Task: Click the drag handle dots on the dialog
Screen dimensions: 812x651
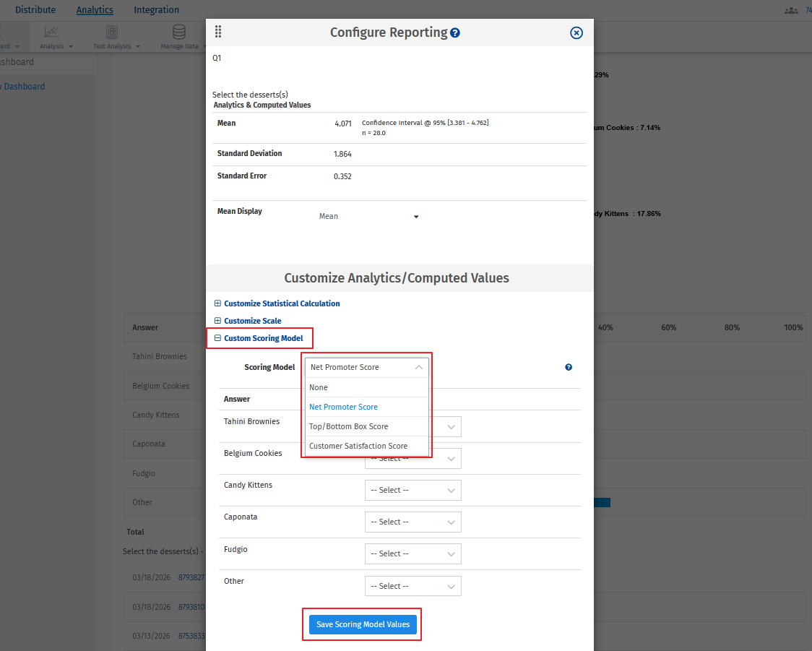Action: [218, 32]
